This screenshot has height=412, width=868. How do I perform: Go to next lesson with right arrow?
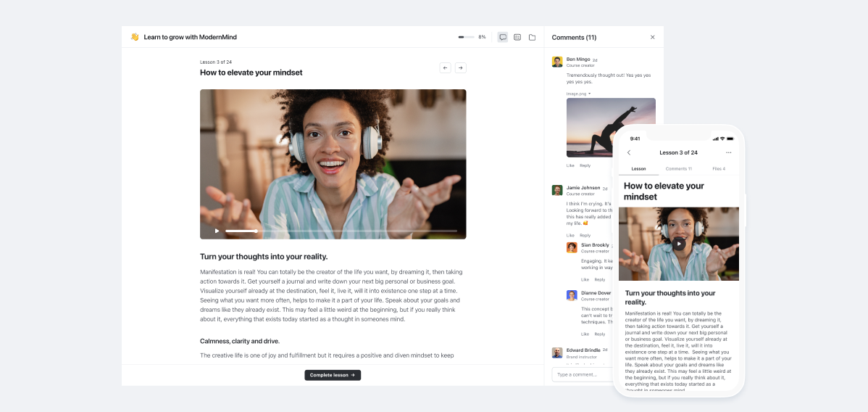[460, 67]
